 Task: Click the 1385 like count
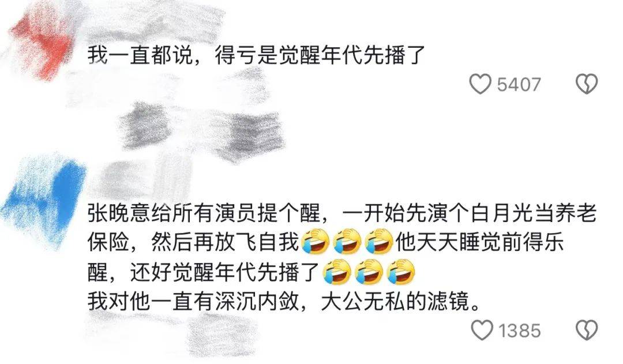520,330
